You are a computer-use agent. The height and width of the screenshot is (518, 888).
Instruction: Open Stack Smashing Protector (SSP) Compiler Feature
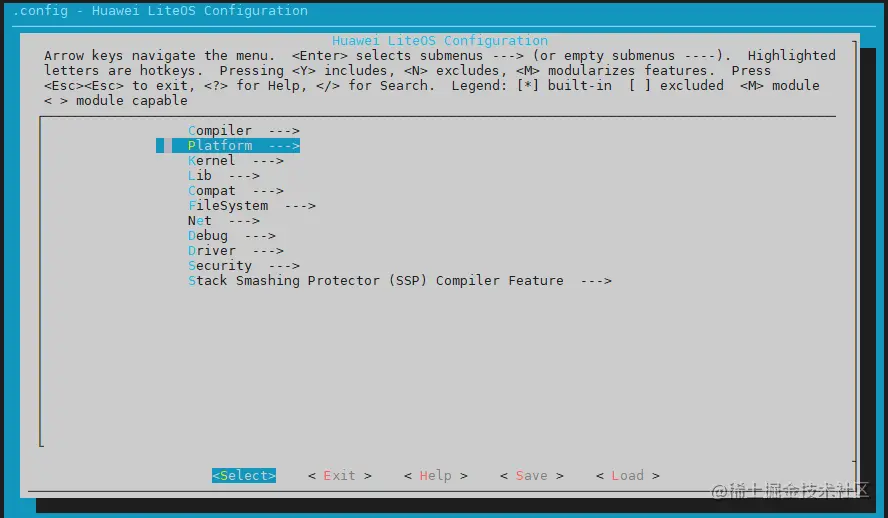tap(400, 281)
